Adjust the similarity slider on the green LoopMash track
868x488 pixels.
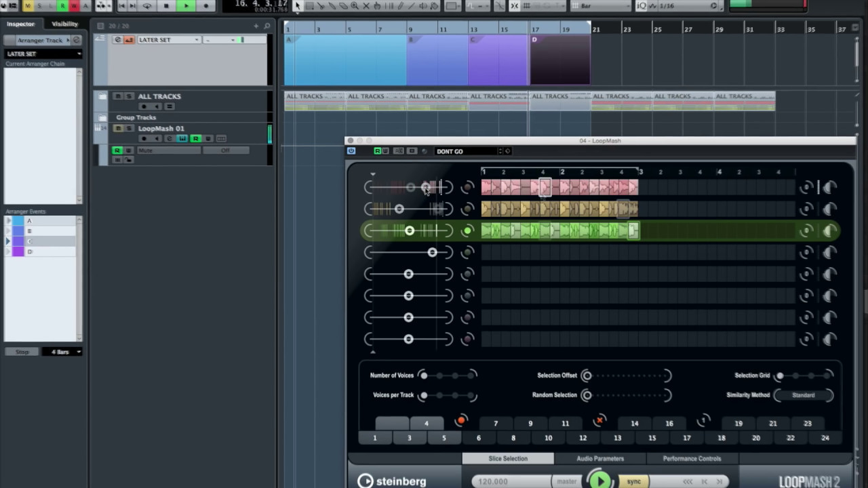pyautogui.click(x=409, y=231)
